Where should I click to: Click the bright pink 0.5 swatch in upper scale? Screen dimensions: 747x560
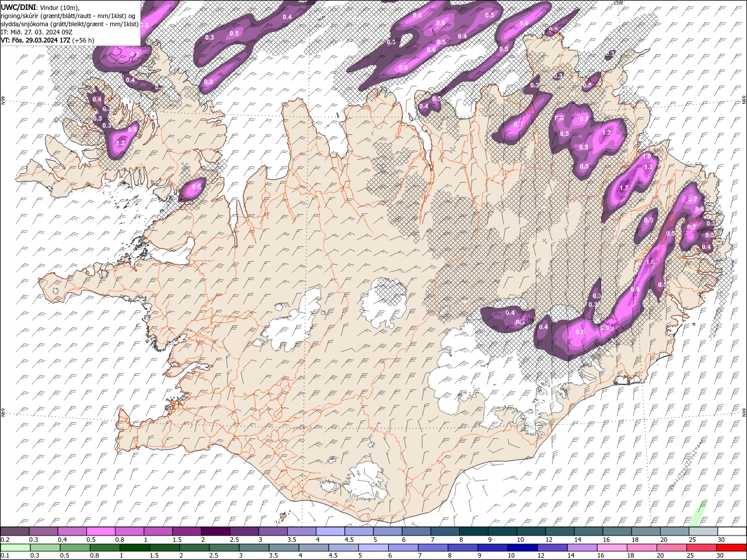tap(101, 531)
